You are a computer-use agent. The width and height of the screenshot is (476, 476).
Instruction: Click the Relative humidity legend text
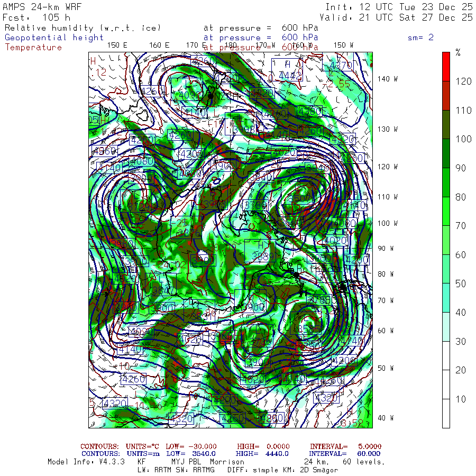(x=82, y=28)
